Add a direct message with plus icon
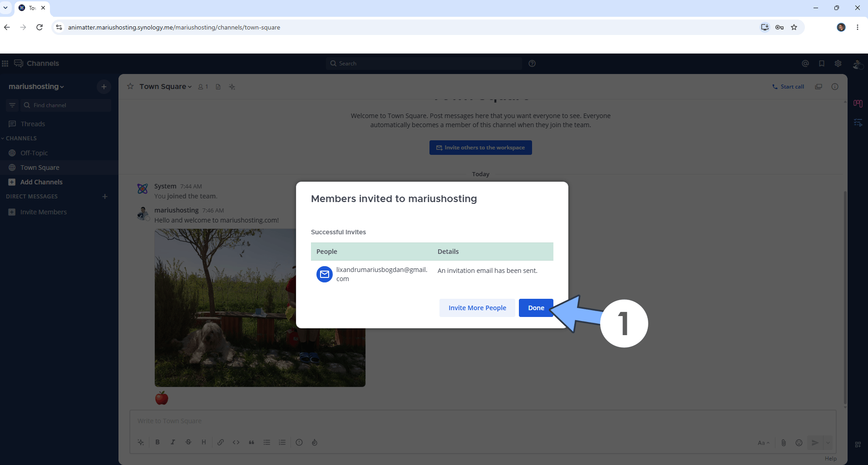The image size is (868, 465). click(105, 197)
